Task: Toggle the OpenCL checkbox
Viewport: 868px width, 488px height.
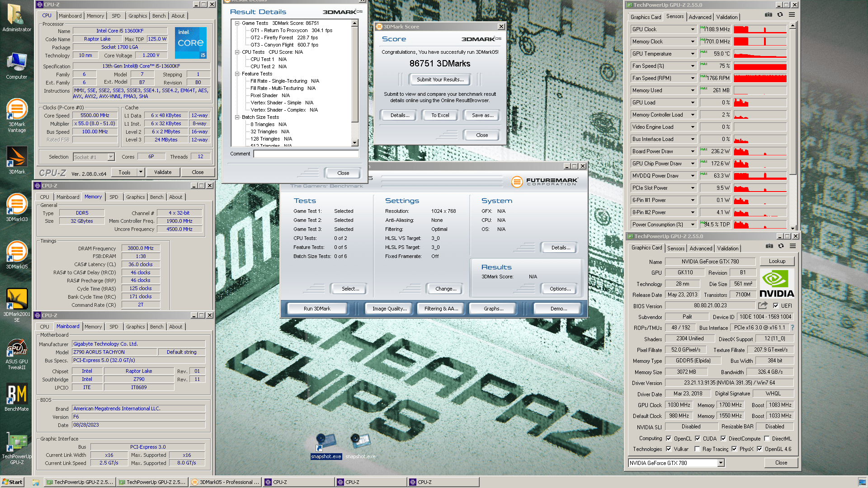Action: (669, 439)
